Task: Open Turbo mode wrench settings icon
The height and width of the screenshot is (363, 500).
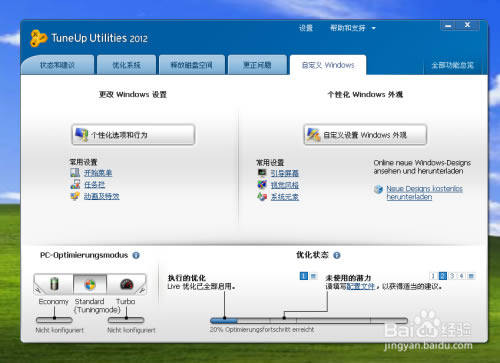Action: pyautogui.click(x=142, y=291)
